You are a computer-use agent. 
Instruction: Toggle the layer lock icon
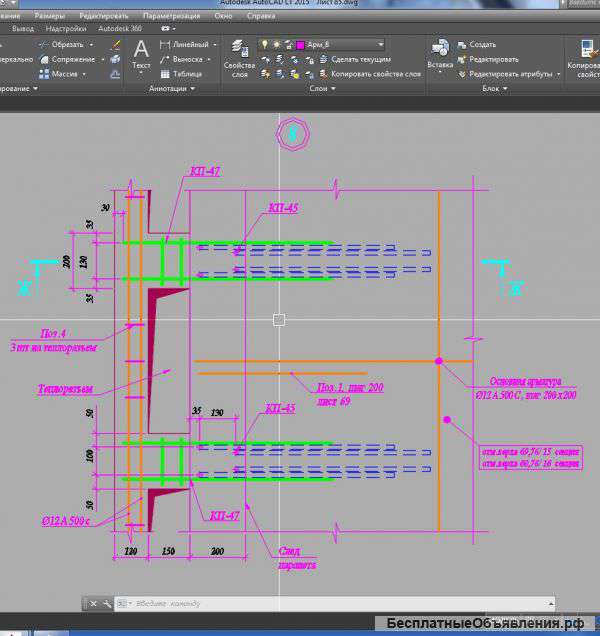288,45
